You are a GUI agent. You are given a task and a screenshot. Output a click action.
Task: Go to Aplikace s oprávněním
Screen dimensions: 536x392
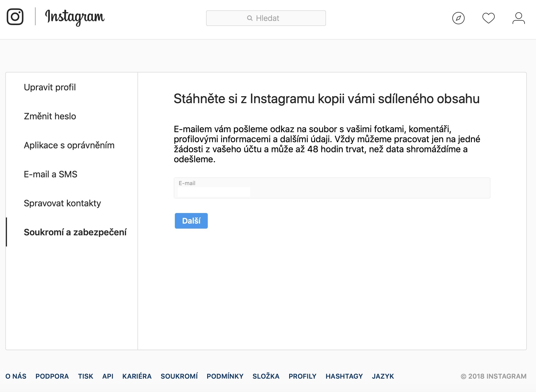(69, 145)
